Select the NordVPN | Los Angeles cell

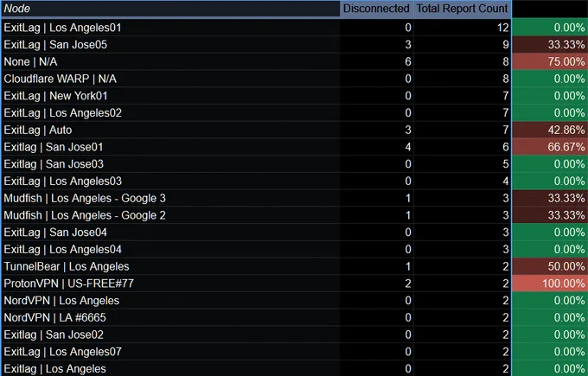point(170,300)
